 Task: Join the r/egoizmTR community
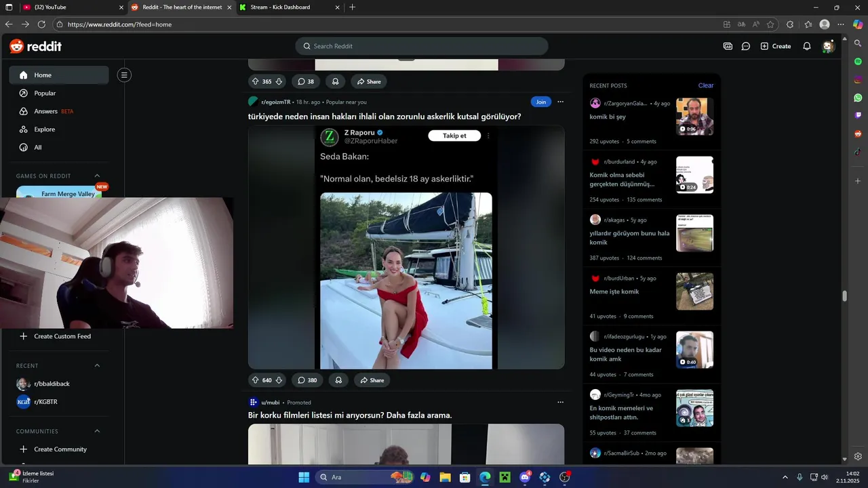pyautogui.click(x=540, y=102)
